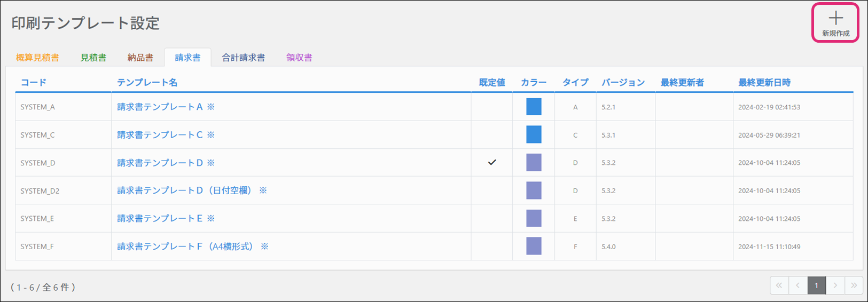868x302 pixels.
Task: Select page 1 in pagination
Action: tap(816, 285)
